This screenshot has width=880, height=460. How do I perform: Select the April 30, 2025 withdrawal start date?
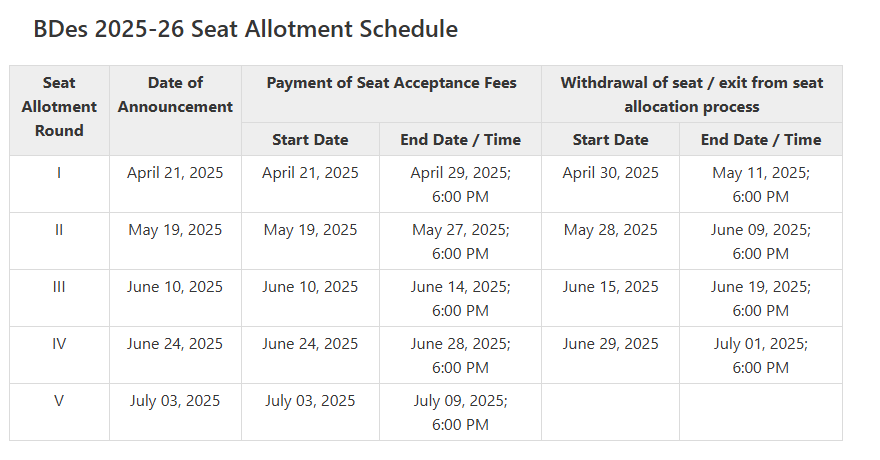pos(610,173)
